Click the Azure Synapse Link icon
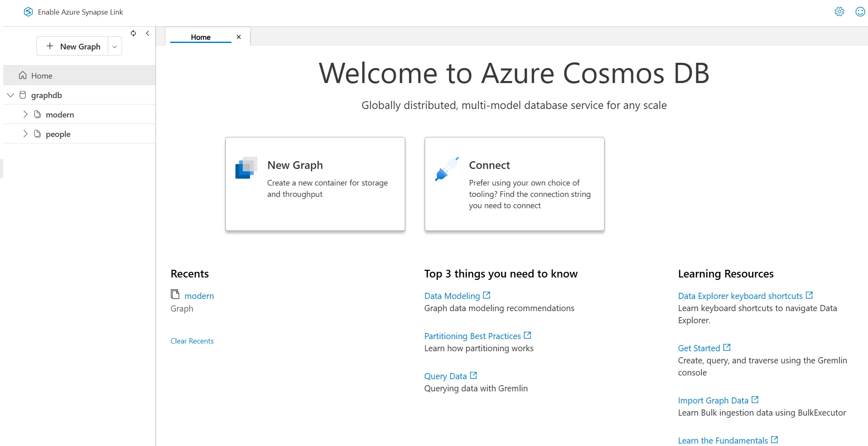The height and width of the screenshot is (446, 868). coord(28,12)
